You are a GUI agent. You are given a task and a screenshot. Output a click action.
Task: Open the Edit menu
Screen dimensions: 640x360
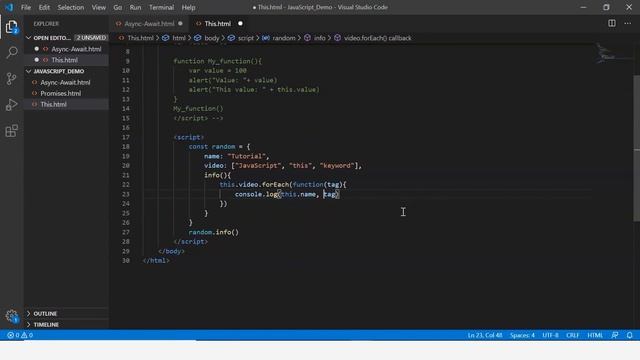pos(44,7)
